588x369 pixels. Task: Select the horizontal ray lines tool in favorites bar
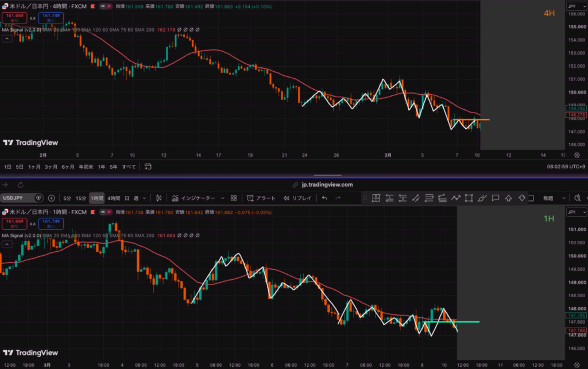pyautogui.click(x=429, y=198)
